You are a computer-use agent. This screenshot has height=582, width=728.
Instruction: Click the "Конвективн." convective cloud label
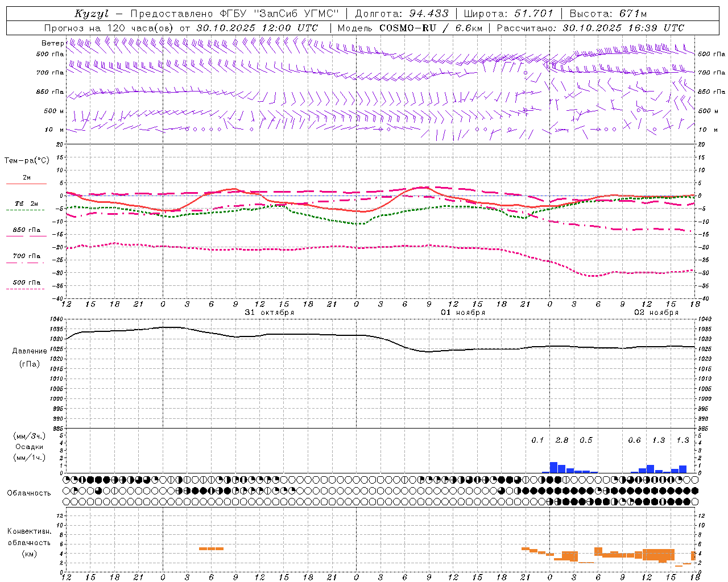[x=29, y=531]
